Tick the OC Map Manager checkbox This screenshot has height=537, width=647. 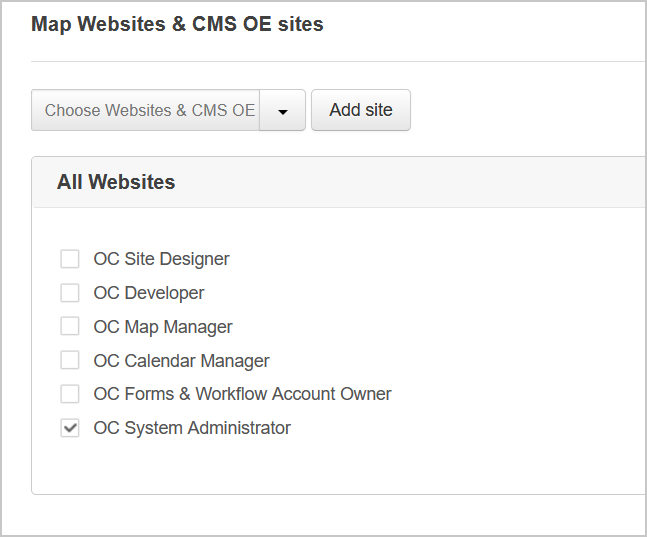point(70,326)
